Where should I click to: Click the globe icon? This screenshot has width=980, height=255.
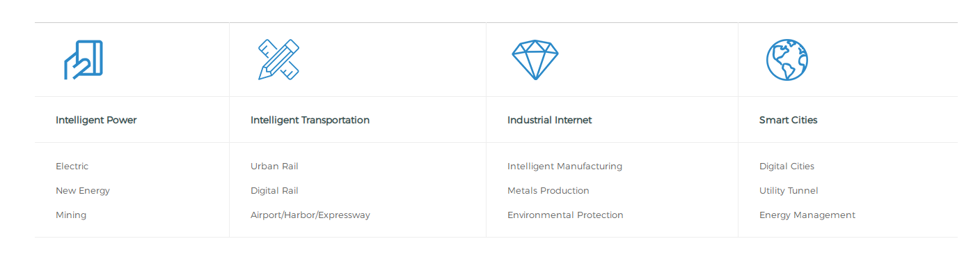pos(787,60)
